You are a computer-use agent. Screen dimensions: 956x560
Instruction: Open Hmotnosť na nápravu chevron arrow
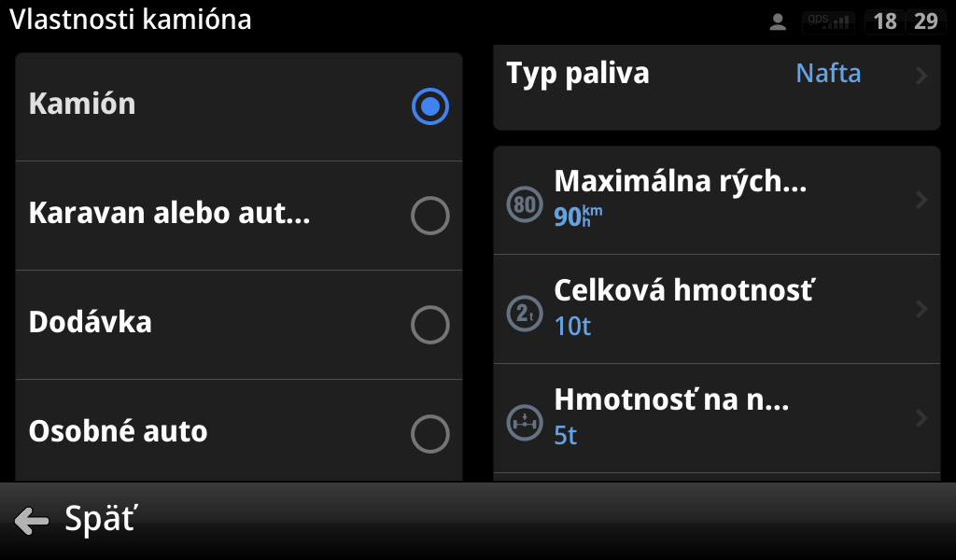point(921,418)
